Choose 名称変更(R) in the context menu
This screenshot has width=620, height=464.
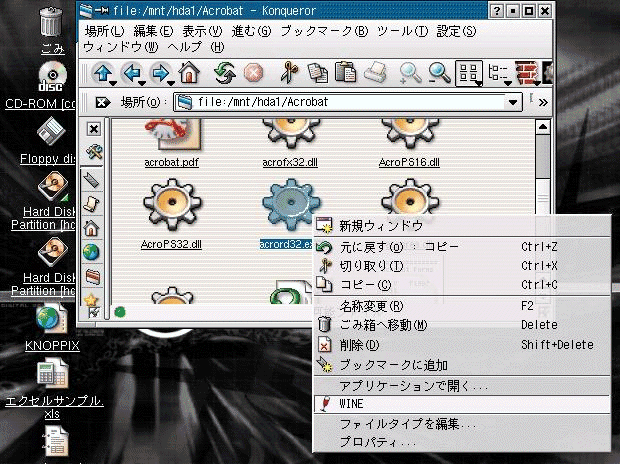(x=461, y=306)
